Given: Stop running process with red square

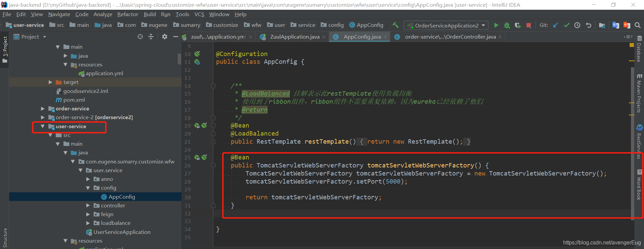Looking at the screenshot, I should pos(529,25).
